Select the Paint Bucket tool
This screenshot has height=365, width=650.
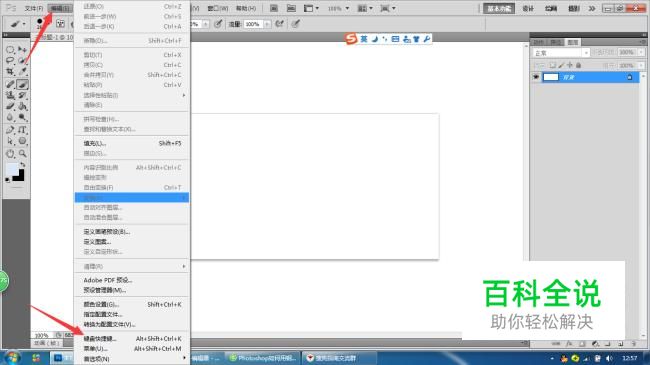22,107
